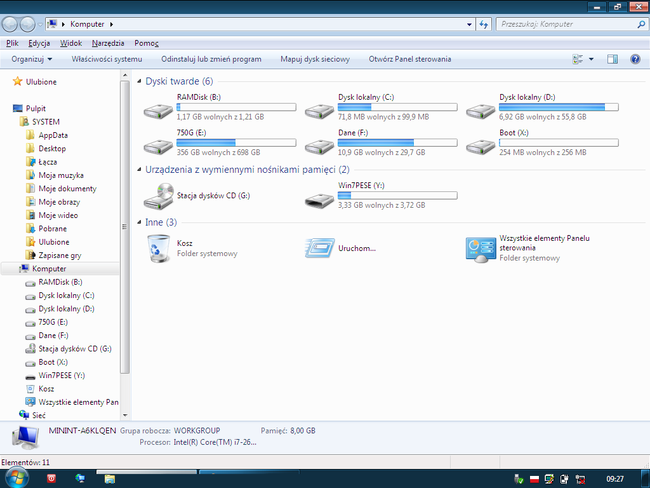Select Moje obrazy in the tree
This screenshot has height=488, width=650.
click(x=59, y=202)
